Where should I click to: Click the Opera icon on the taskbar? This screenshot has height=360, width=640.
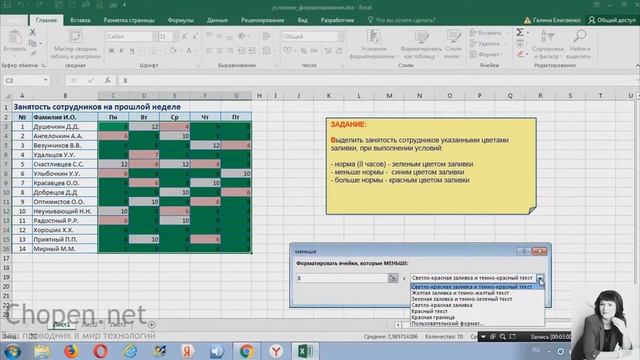tap(101, 351)
